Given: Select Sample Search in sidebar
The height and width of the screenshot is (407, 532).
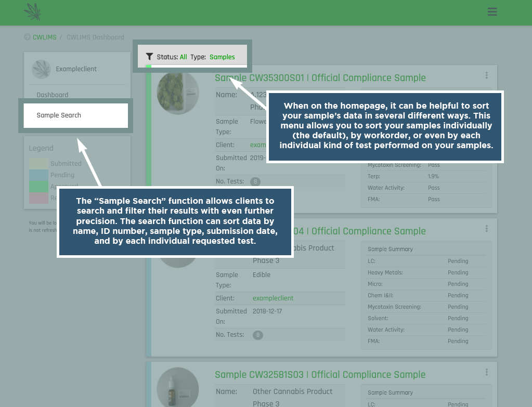Looking at the screenshot, I should click(75, 115).
